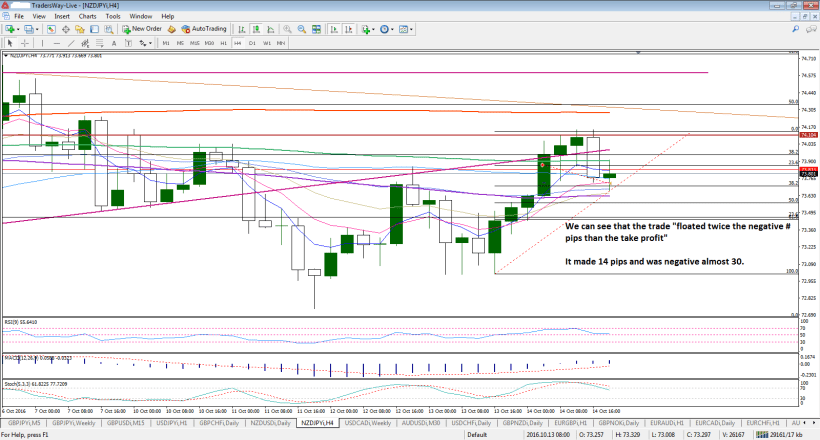Screen dimensions: 820x440
Task: Open the Charts menu
Action: click(87, 17)
